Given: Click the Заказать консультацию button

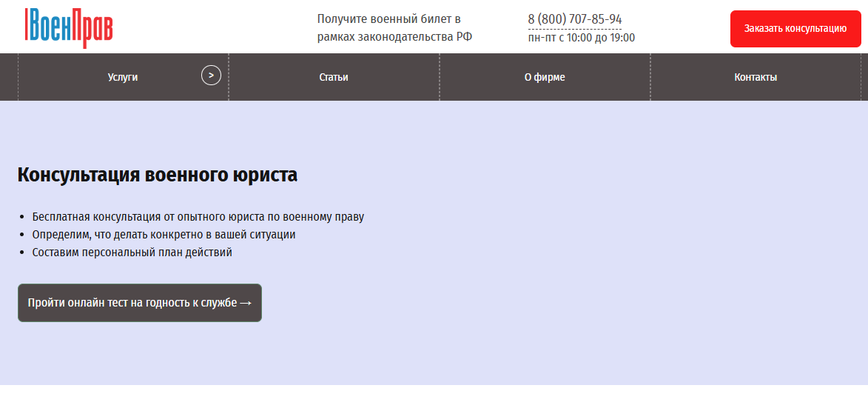Looking at the screenshot, I should point(795,29).
